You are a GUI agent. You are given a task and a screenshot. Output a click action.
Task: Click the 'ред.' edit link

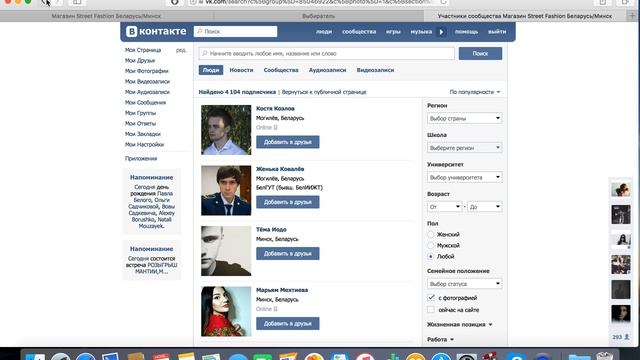[x=181, y=50]
